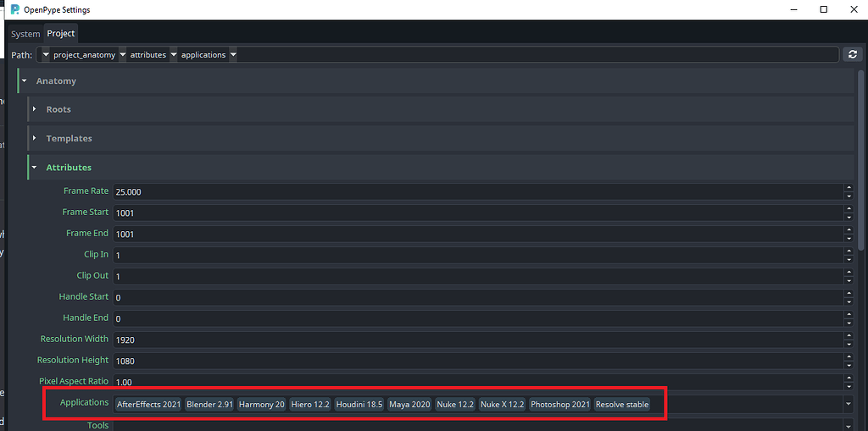The height and width of the screenshot is (431, 868).
Task: Expand the Templates section
Action: [x=35, y=138]
